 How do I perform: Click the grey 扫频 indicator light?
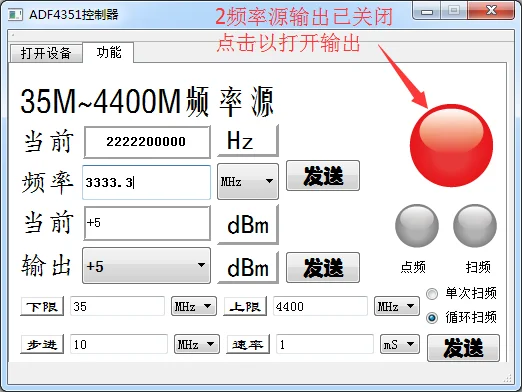(x=475, y=226)
